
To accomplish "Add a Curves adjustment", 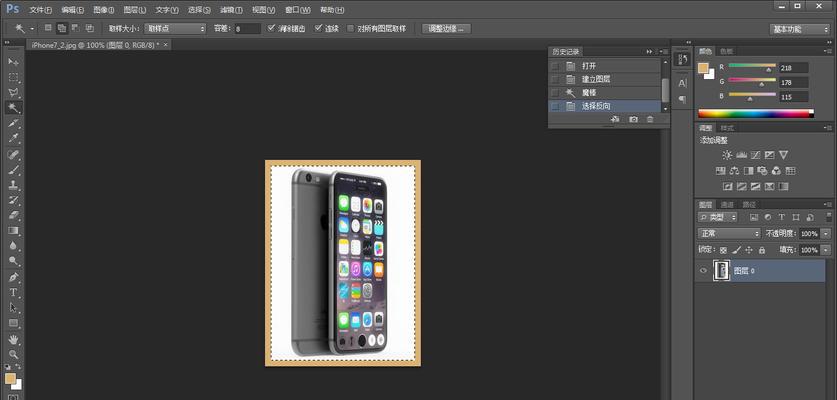I will click(755, 155).
